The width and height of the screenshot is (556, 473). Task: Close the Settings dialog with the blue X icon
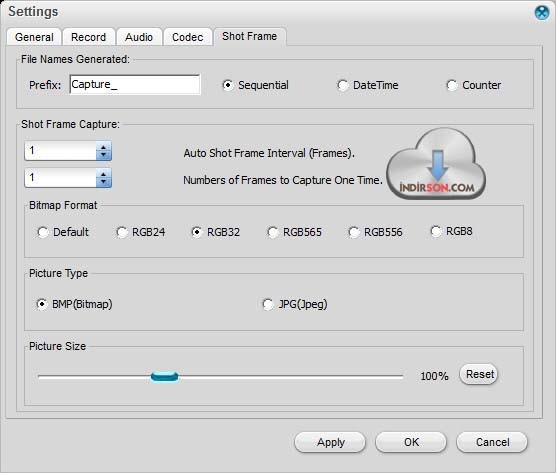(542, 13)
